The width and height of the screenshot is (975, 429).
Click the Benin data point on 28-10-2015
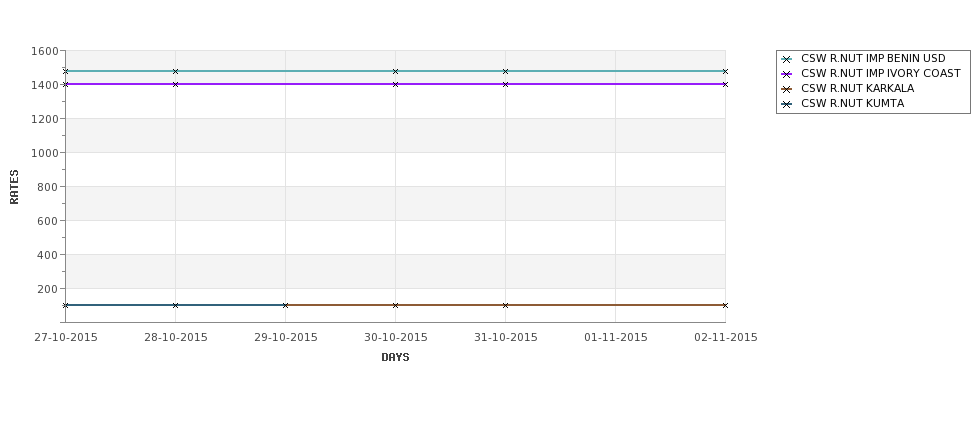pos(175,71)
